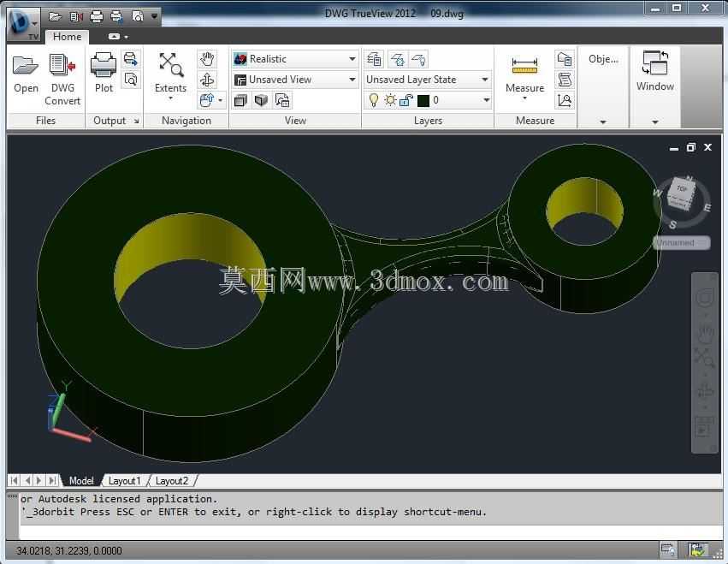
Task: Click the Zoom Extents icon in navigation bar
Action: (704, 358)
